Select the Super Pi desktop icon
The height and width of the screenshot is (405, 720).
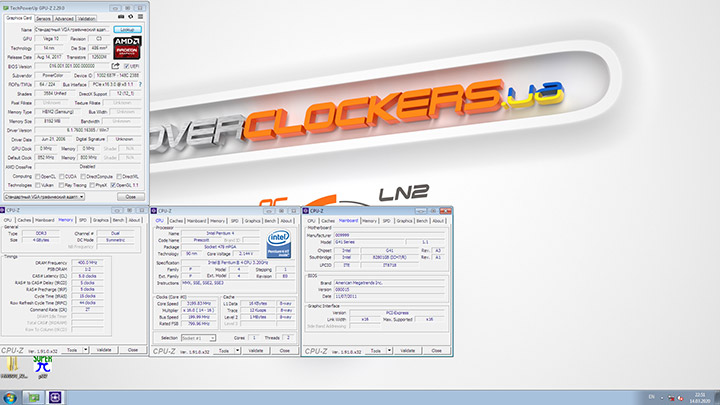click(x=42, y=367)
